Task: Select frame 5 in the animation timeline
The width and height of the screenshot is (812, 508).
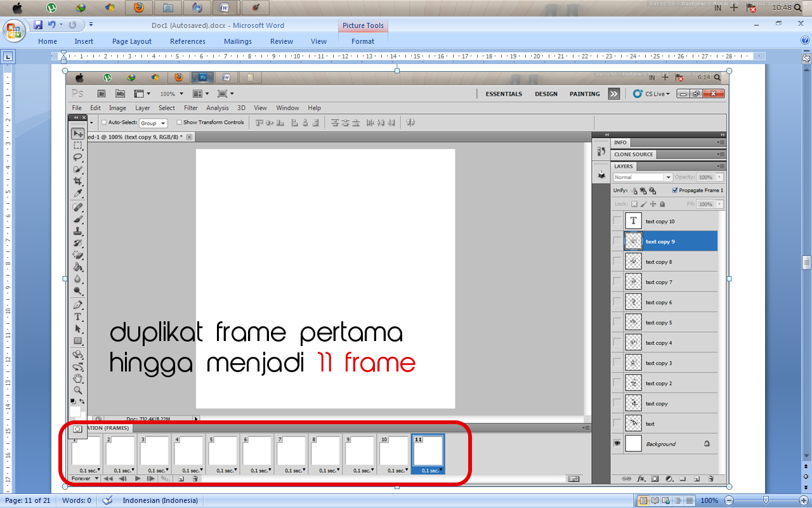Action: [222, 451]
